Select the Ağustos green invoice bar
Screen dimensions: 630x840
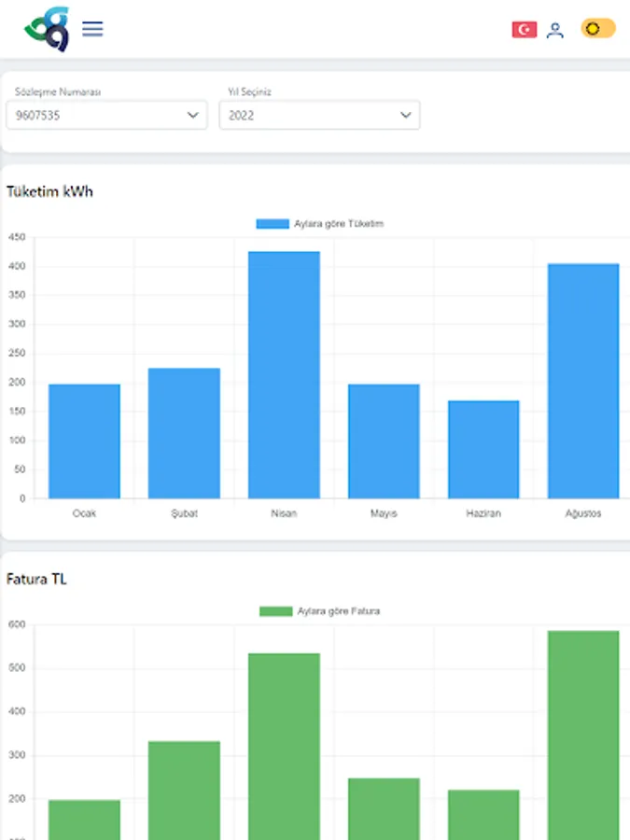(583, 735)
